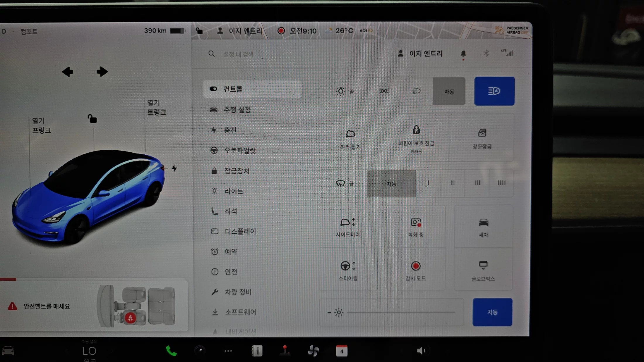Tap the mirror fold (미러 접기) icon
644x362 pixels.
click(x=350, y=135)
